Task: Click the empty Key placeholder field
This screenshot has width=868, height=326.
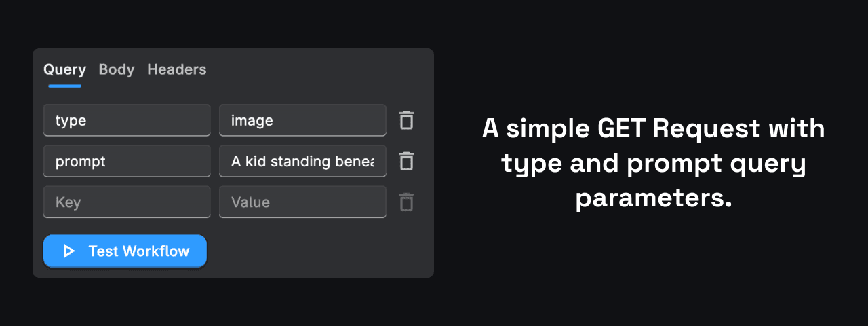Action: pos(127,202)
